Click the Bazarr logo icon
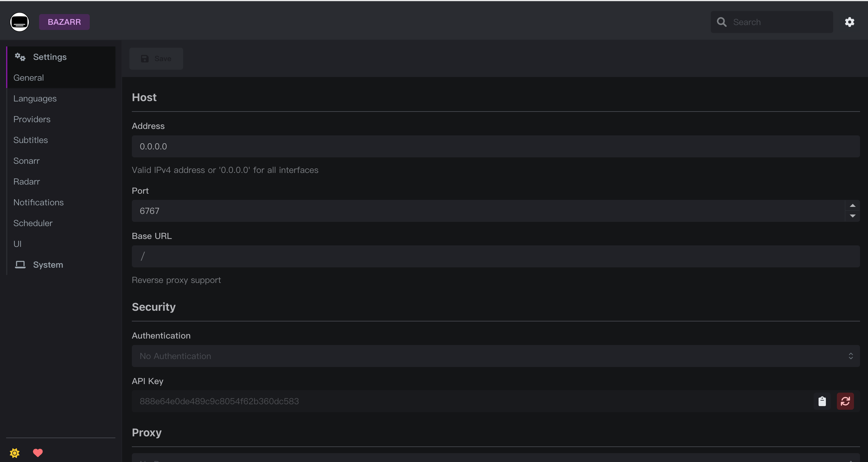The height and width of the screenshot is (462, 868). tap(20, 22)
